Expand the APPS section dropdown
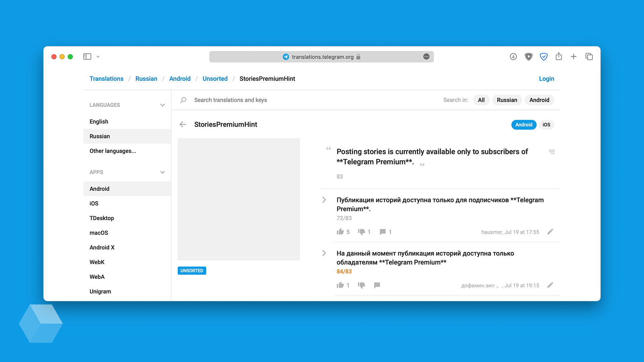The width and height of the screenshot is (644, 362). (x=163, y=172)
